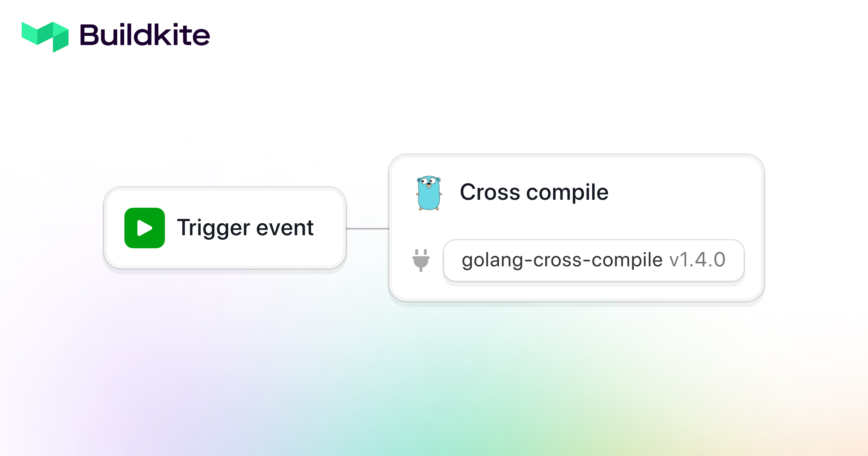Click the green play icon
The image size is (868, 456).
pos(145,228)
